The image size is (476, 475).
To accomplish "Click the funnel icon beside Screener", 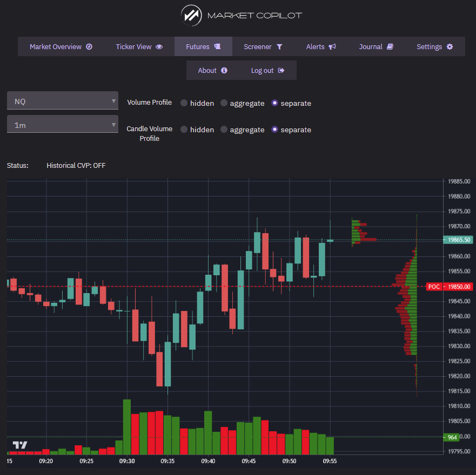I will [x=279, y=47].
